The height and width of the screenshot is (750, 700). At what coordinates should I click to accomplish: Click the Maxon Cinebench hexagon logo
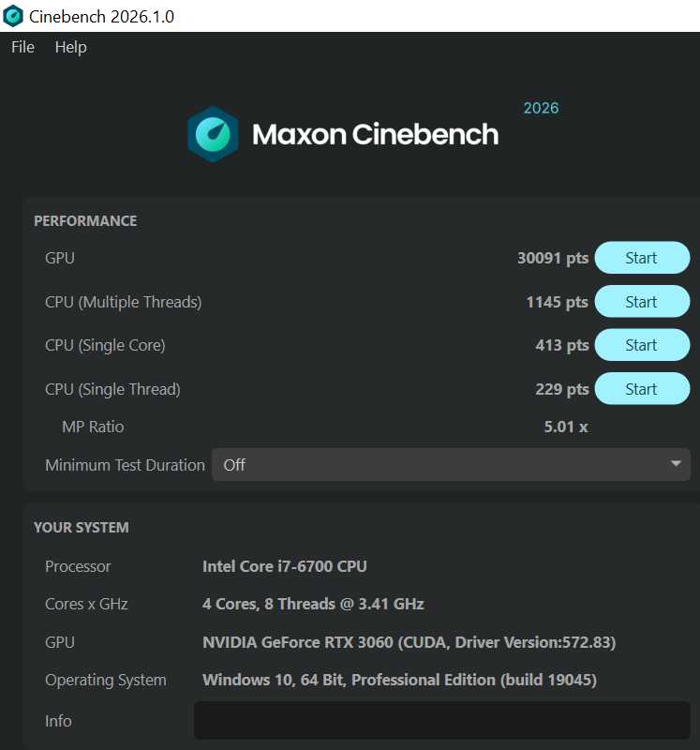[x=213, y=134]
